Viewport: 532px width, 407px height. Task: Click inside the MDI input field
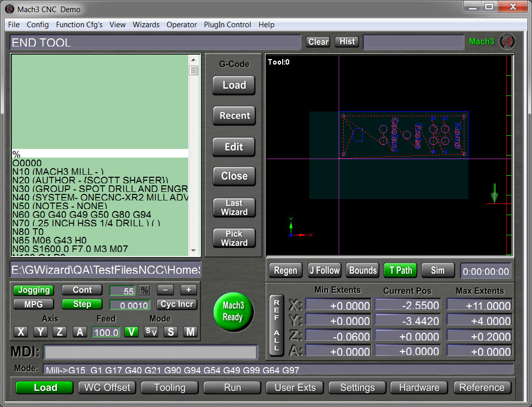point(151,352)
